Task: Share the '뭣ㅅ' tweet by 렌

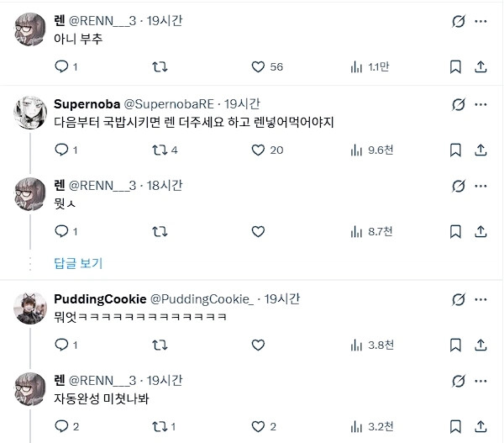Action: click(481, 232)
